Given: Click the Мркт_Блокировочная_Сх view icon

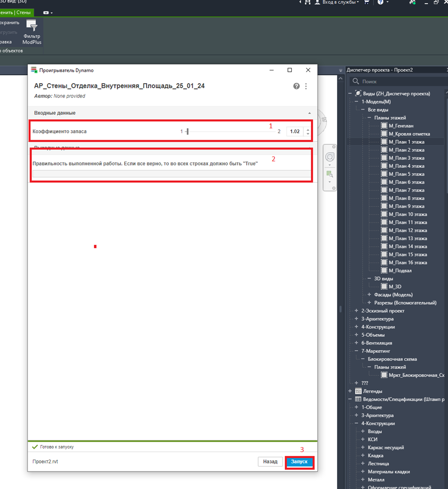Looking at the screenshot, I should pos(384,375).
